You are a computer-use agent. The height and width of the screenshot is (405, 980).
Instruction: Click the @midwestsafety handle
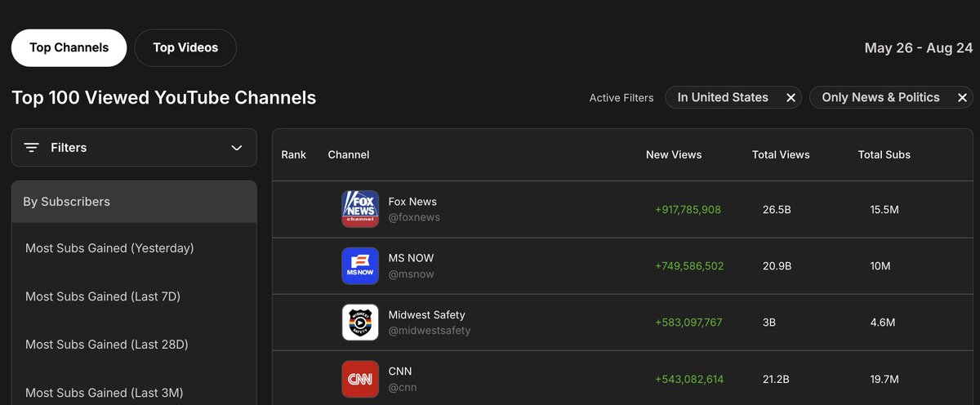coord(430,331)
